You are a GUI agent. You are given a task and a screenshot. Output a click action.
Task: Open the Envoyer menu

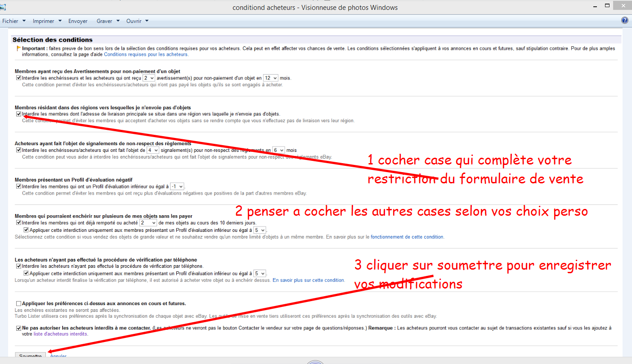coord(77,21)
